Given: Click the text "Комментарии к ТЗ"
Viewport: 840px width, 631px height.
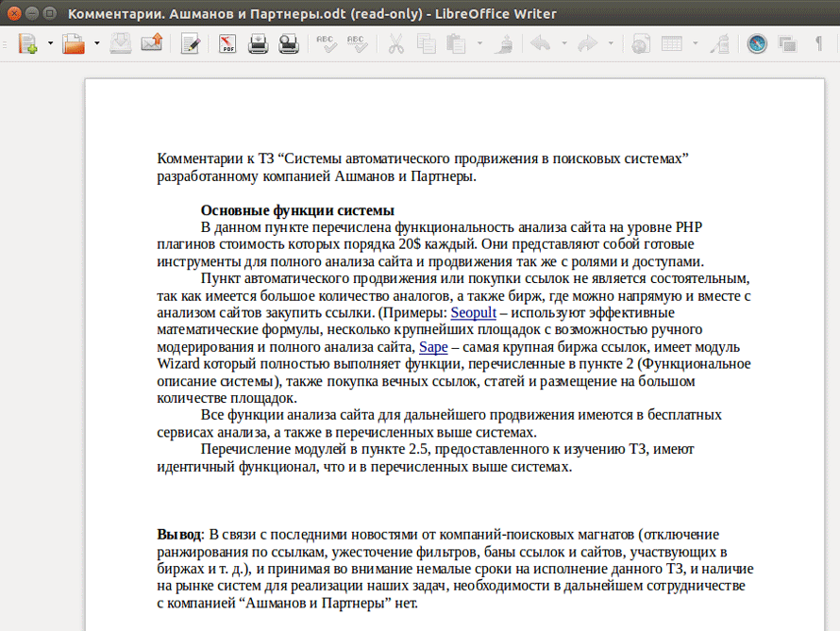Looking at the screenshot, I should click(x=215, y=158).
